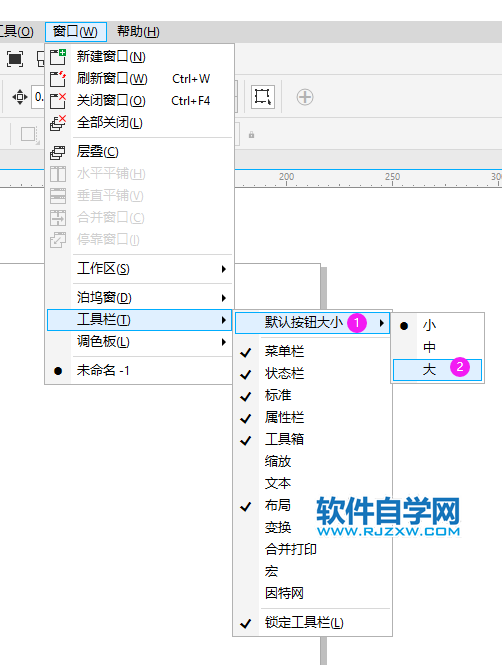Enable the 因特网 toolbar

click(x=312, y=594)
